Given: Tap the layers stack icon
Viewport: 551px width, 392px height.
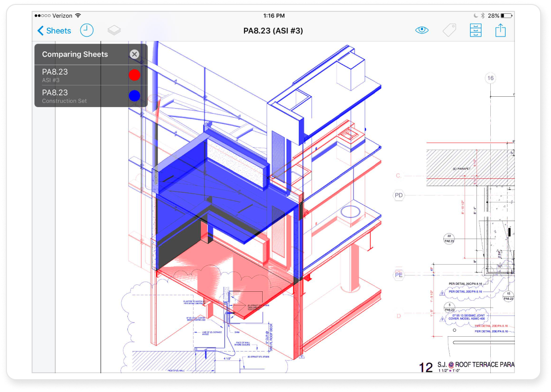Looking at the screenshot, I should (x=114, y=31).
